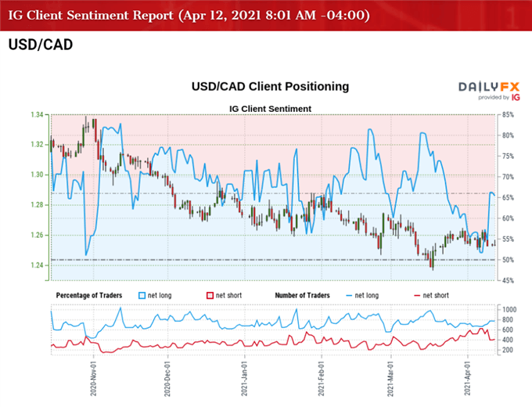Click the 65% axis label
Screen dimensions: 532x407
[x=508, y=197]
